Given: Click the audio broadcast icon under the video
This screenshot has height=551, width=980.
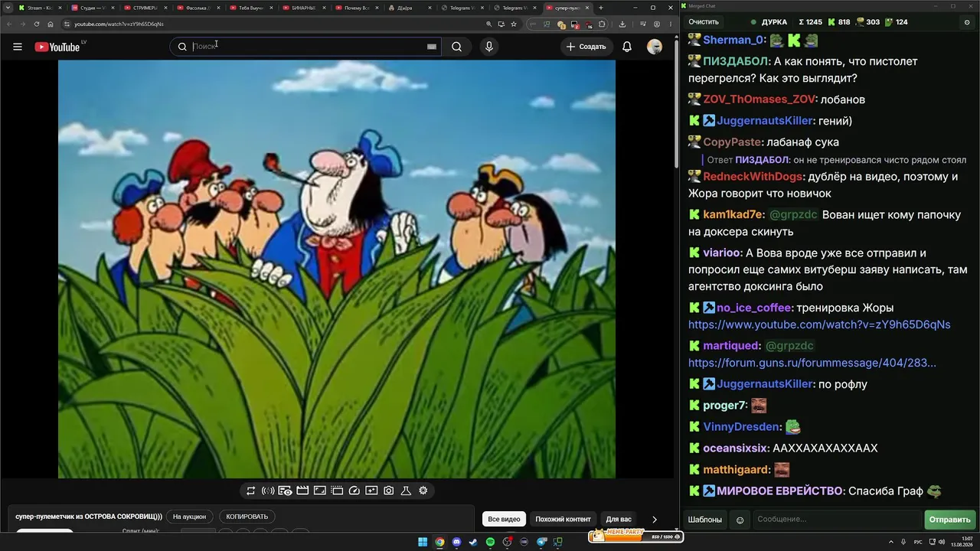Looking at the screenshot, I should coord(268,491).
